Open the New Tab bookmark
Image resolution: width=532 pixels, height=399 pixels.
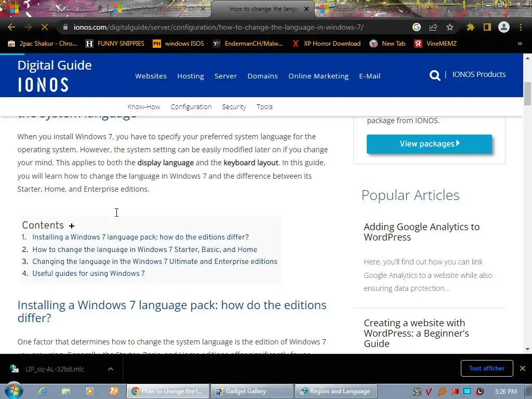pyautogui.click(x=388, y=44)
